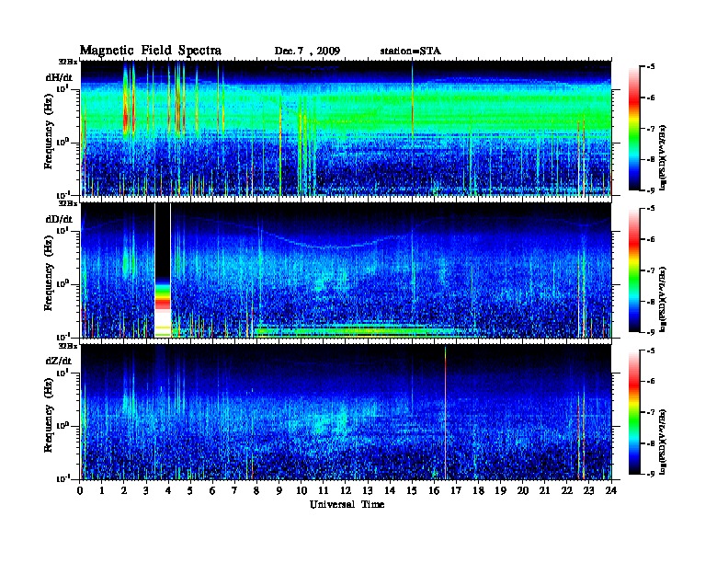Image resolution: width=728 pixels, height=563 pixels.
Task: Click the -9 tick on dH/dt color bar
Action: pos(651,190)
